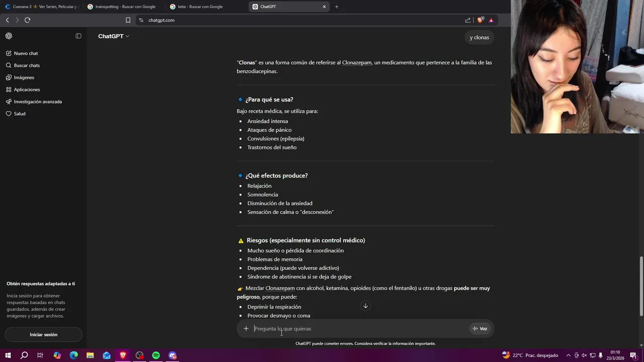Close the ChatGPT tab
Screen dimensions: 644x362
(324, 7)
